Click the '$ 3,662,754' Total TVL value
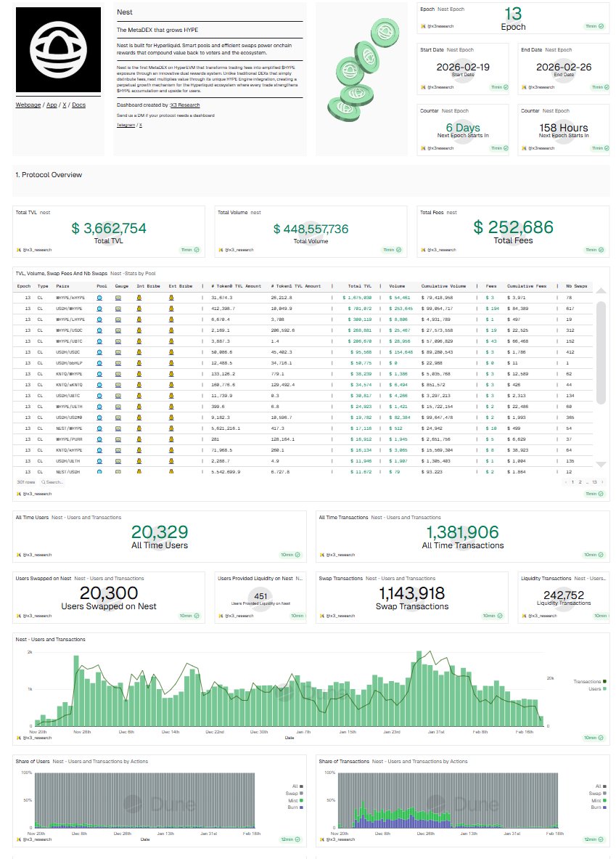 109,229
